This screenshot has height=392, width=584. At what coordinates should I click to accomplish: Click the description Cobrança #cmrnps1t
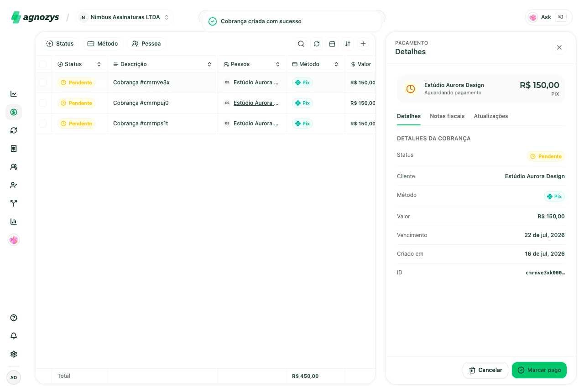[141, 124]
